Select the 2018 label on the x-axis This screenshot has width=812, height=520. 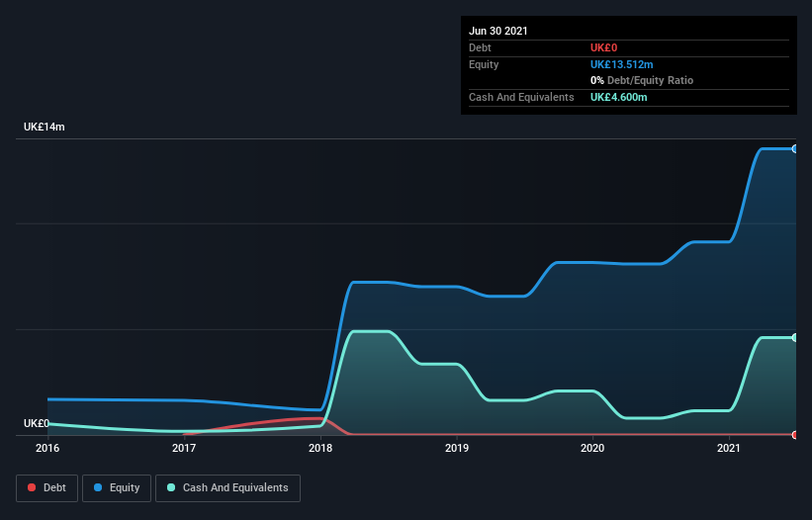320,448
